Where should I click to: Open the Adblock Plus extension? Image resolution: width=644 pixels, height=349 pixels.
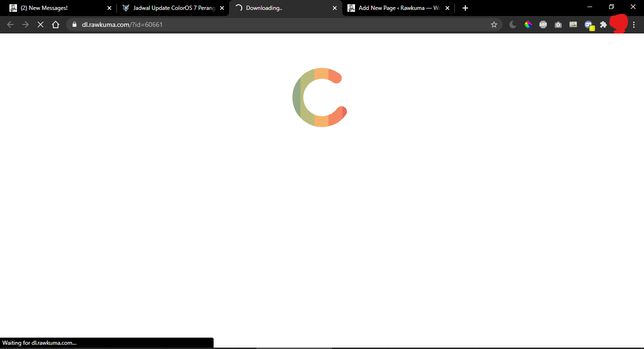coord(543,24)
